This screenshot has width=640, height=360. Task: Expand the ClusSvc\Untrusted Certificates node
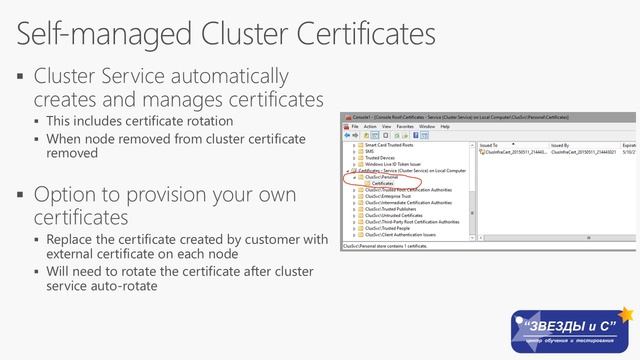354,216
